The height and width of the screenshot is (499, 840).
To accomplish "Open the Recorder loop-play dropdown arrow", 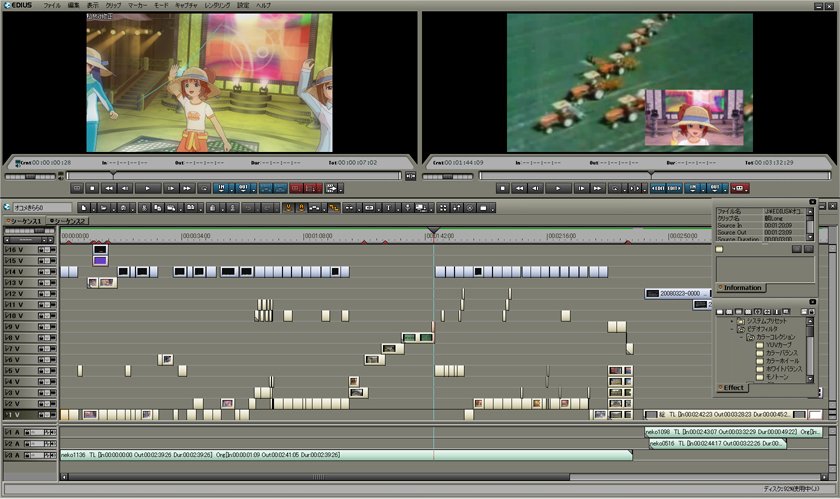I will [625, 189].
